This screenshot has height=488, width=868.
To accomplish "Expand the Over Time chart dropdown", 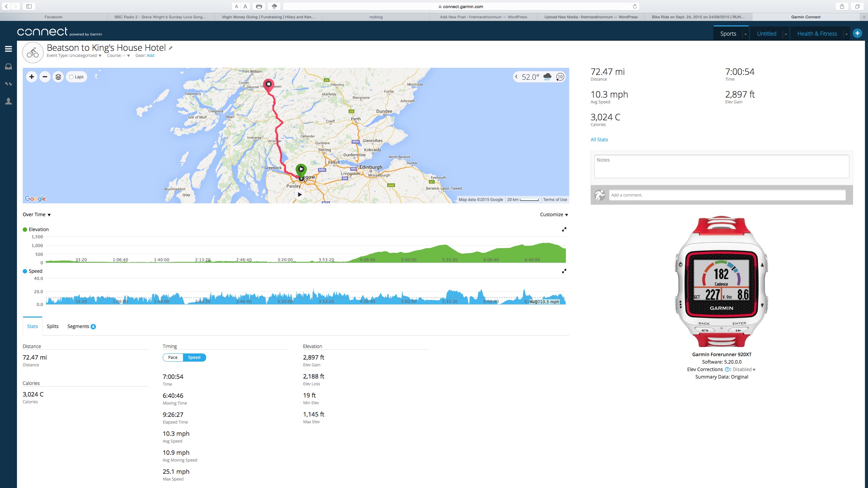I will [x=37, y=215].
